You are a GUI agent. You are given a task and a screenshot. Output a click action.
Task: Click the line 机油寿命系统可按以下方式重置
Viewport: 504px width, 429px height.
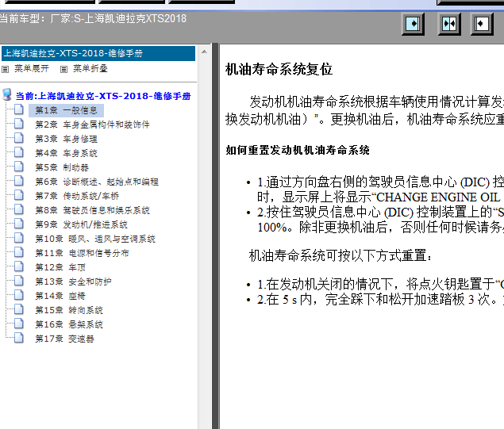[x=340, y=256]
